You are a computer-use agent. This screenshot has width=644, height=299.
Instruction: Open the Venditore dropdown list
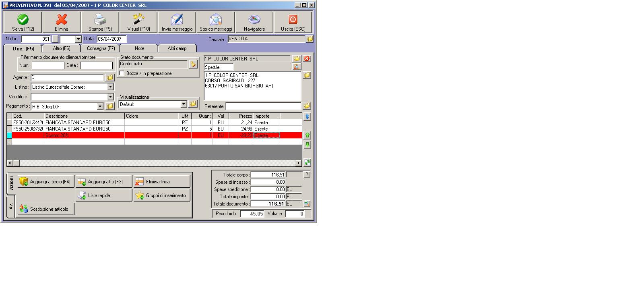point(110,97)
